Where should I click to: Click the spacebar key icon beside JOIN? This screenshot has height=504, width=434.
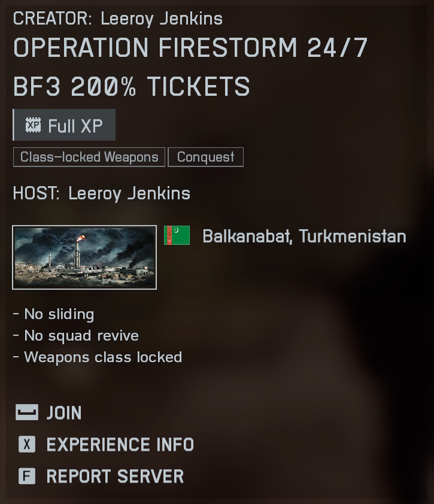coord(27,412)
